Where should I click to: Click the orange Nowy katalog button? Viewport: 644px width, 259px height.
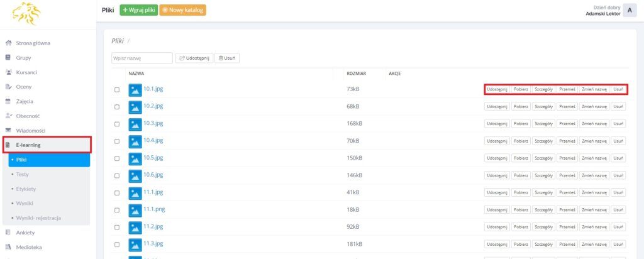(x=183, y=10)
